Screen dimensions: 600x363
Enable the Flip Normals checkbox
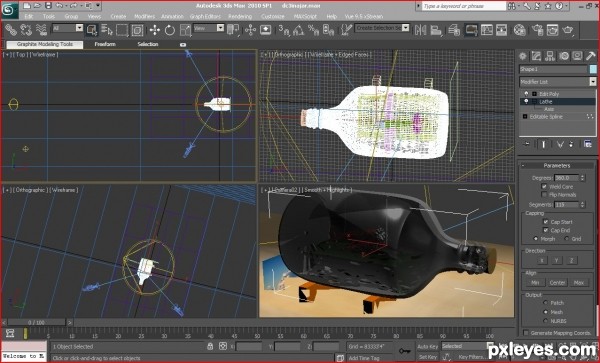click(544, 195)
